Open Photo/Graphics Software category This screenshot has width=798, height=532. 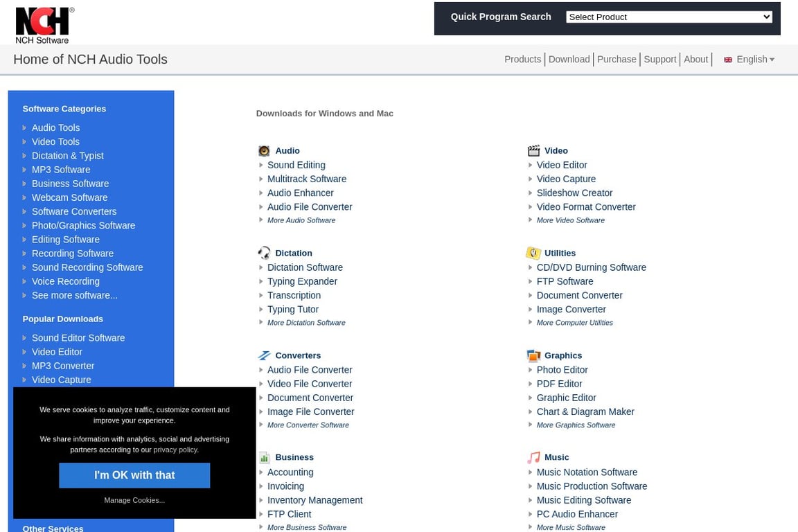pos(83,226)
